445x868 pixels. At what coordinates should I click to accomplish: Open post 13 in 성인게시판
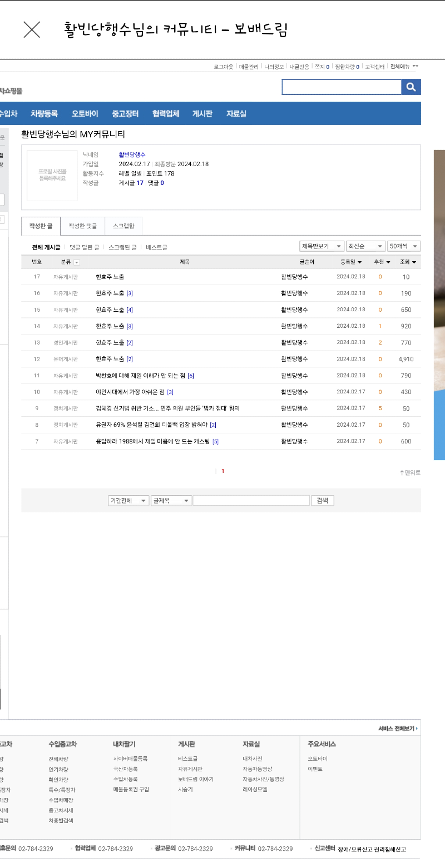point(110,343)
